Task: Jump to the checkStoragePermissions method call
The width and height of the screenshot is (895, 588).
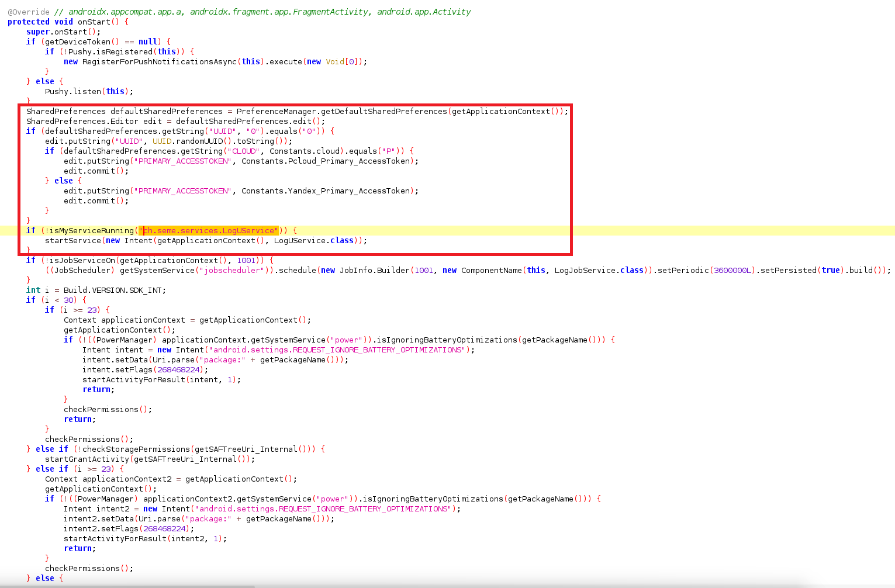Action: 136,449
